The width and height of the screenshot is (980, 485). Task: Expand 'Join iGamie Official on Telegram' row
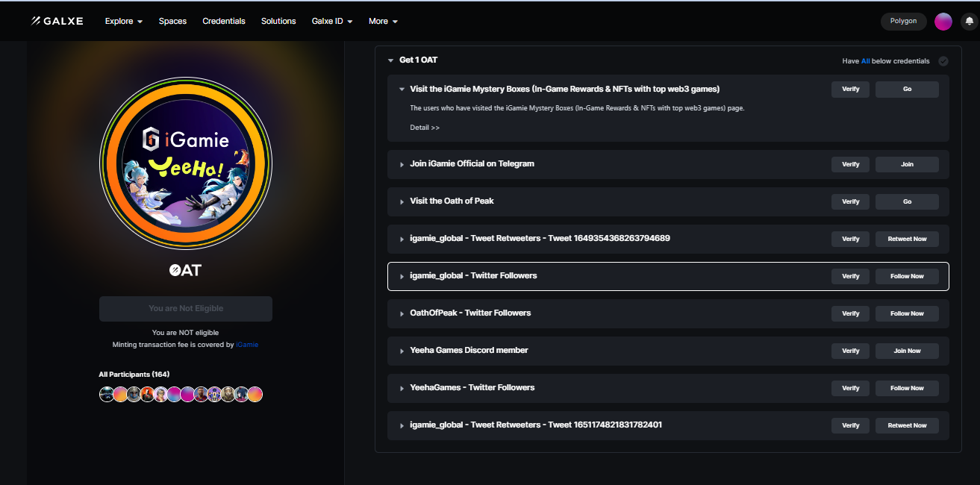coord(402,164)
